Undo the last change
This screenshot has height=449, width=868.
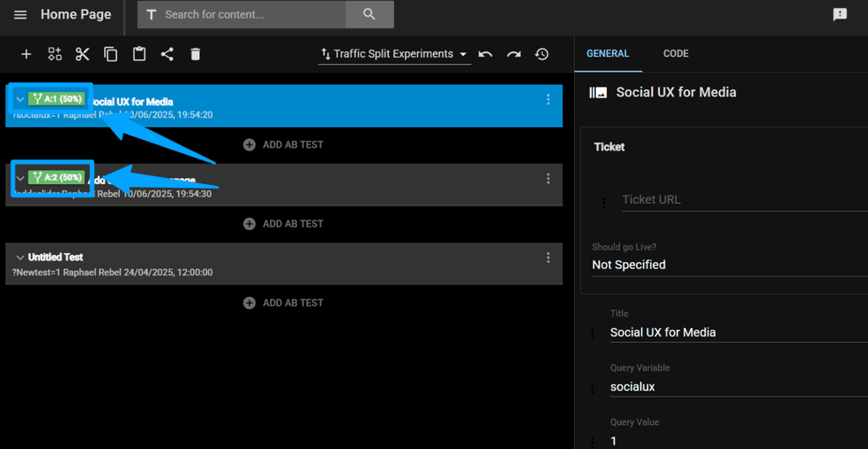tap(485, 54)
